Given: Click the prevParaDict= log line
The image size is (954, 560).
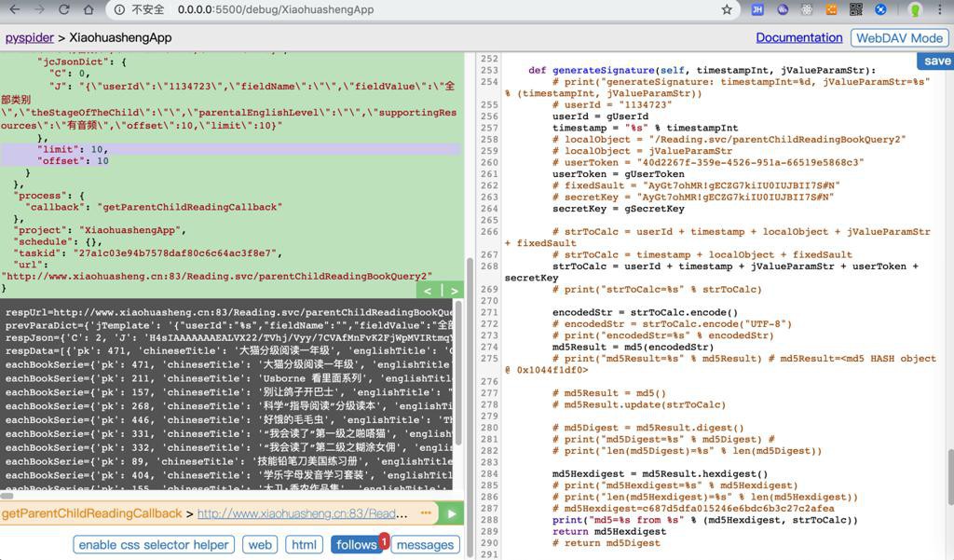Looking at the screenshot, I should coord(229,325).
